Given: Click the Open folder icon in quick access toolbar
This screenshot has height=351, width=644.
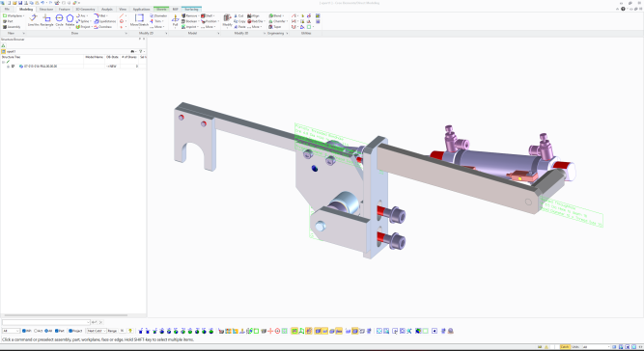Looking at the screenshot, I should (x=14, y=3).
